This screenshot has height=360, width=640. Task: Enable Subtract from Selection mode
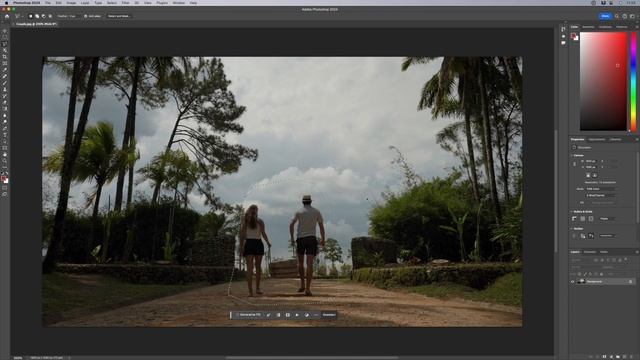click(44, 16)
